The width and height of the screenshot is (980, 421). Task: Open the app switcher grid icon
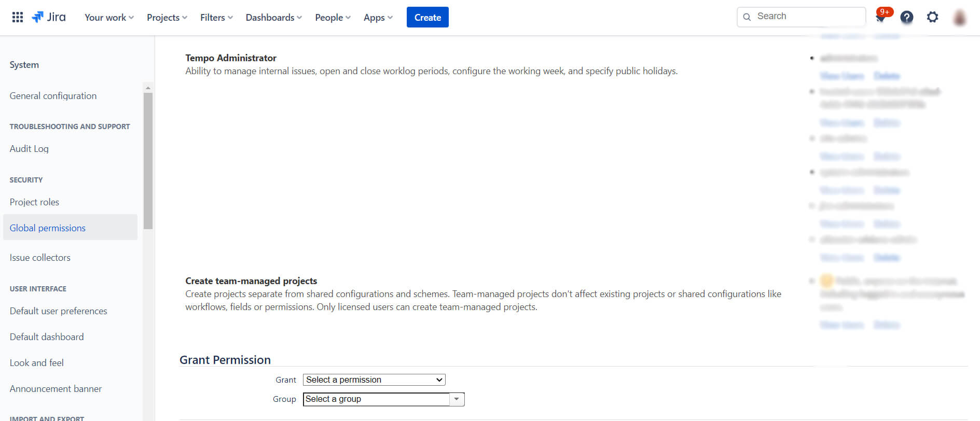tap(17, 17)
